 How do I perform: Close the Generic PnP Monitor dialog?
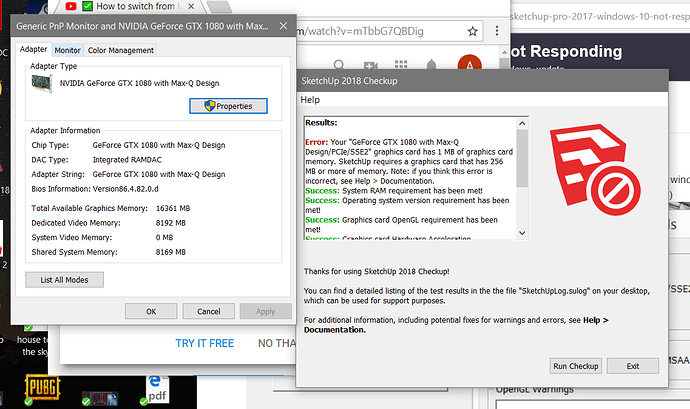pos(283,26)
